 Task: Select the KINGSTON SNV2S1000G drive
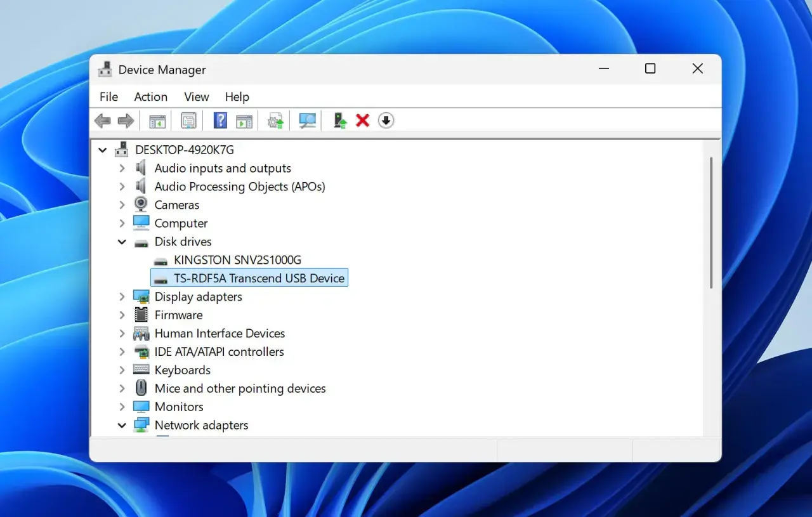237,259
